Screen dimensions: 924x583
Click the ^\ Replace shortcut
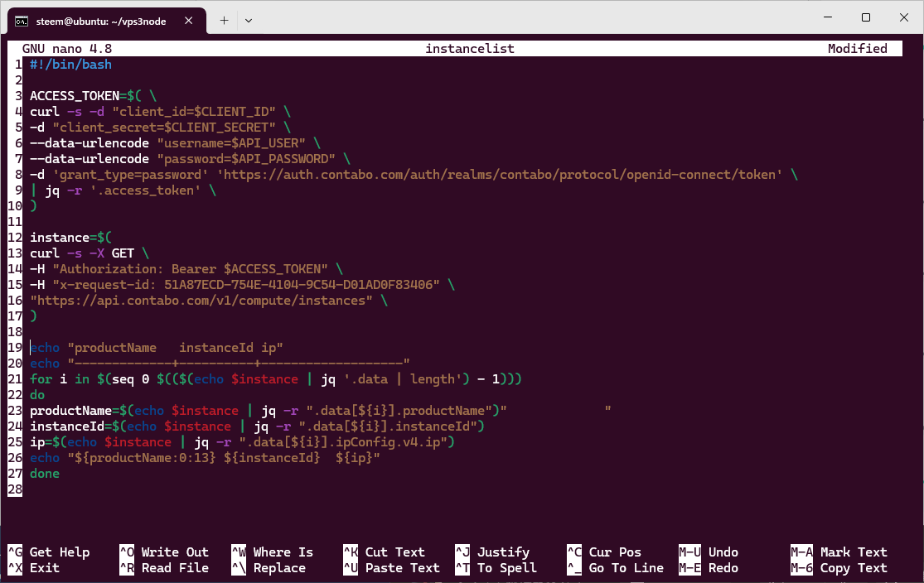[268, 568]
